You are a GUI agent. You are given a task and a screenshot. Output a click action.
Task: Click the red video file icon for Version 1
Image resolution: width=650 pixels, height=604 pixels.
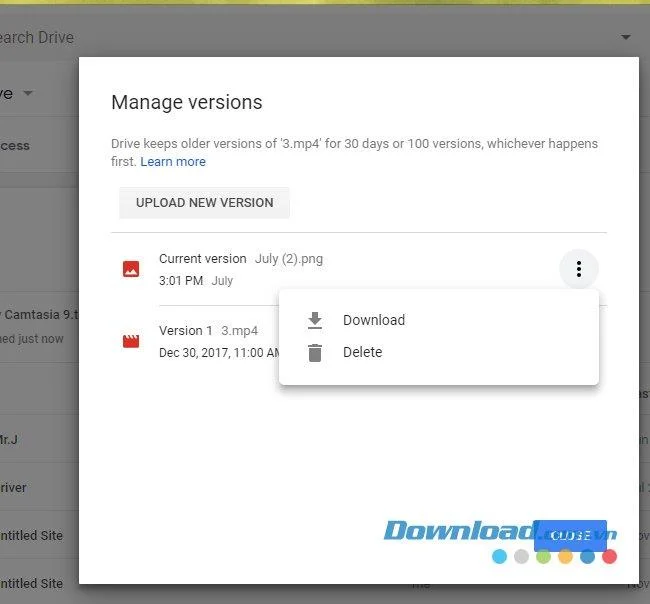pos(131,341)
